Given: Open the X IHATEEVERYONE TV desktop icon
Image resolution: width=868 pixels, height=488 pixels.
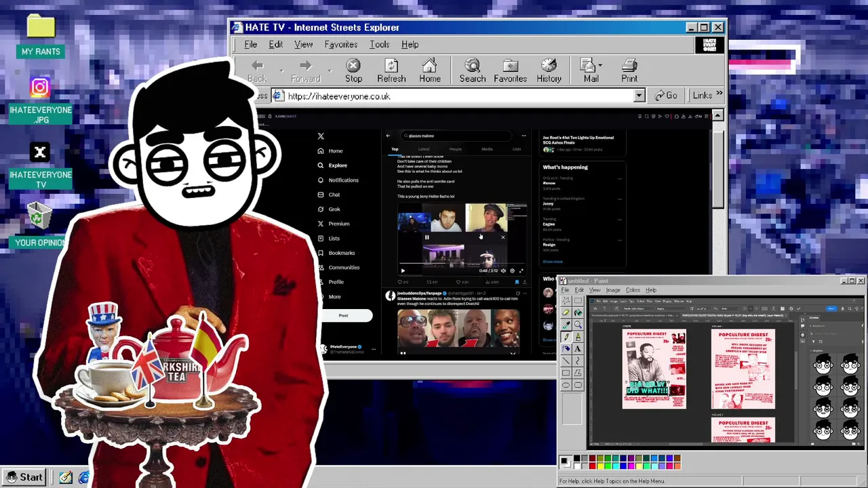Looking at the screenshot, I should point(40,166).
